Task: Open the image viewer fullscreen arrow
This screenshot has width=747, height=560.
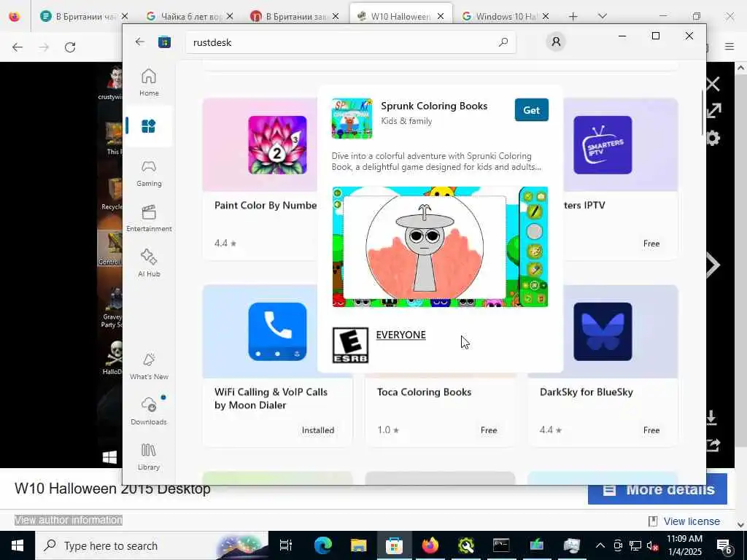Action: coord(713,111)
